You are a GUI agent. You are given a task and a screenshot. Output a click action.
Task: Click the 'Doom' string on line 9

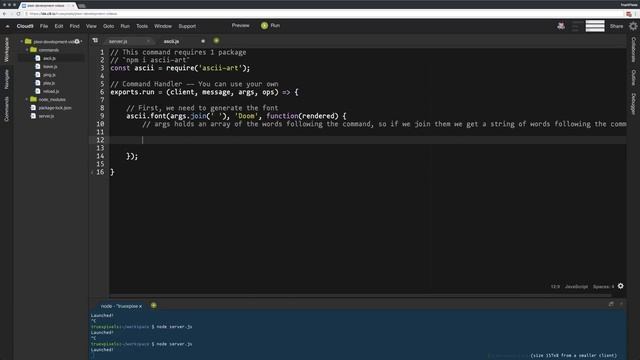click(246, 116)
